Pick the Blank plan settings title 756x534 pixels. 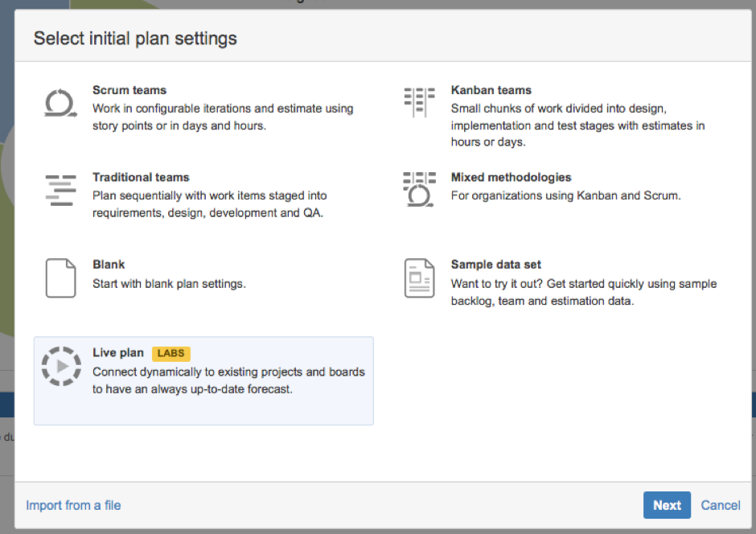(x=109, y=265)
